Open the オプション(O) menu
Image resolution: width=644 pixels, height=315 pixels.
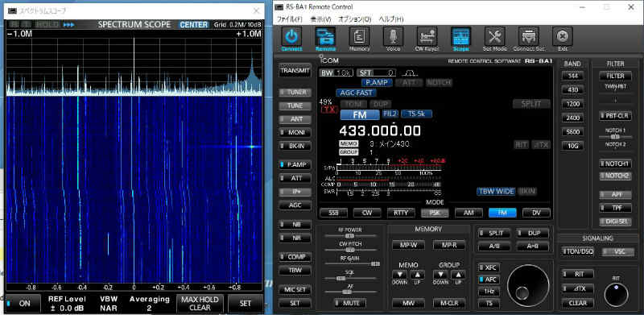(x=354, y=19)
